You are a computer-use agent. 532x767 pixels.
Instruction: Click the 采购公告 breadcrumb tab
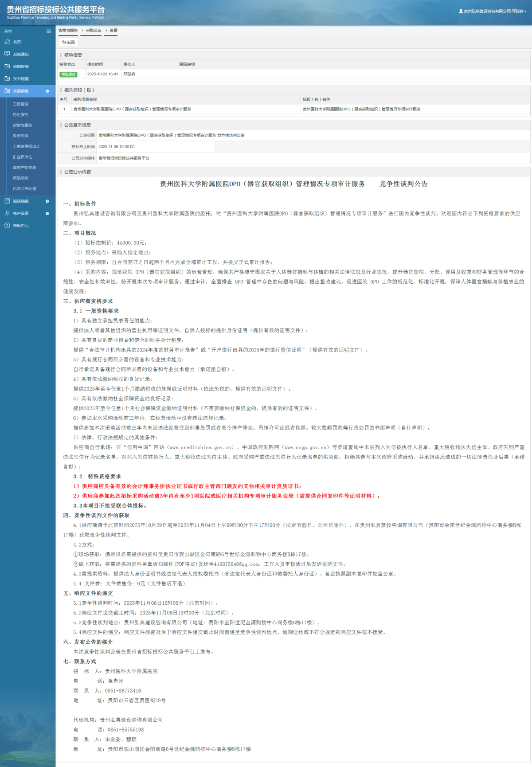[x=94, y=31]
